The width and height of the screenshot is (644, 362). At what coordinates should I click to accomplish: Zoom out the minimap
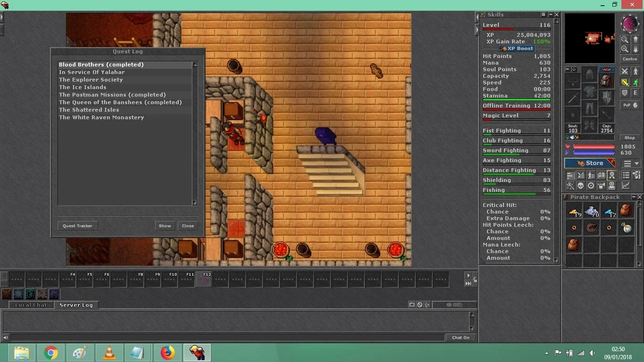point(625,39)
